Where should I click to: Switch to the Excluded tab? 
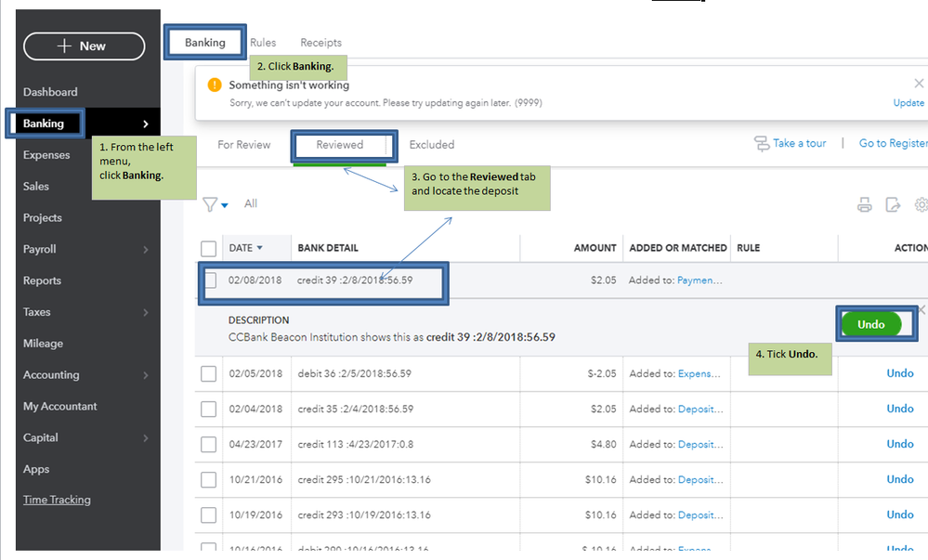coord(432,145)
